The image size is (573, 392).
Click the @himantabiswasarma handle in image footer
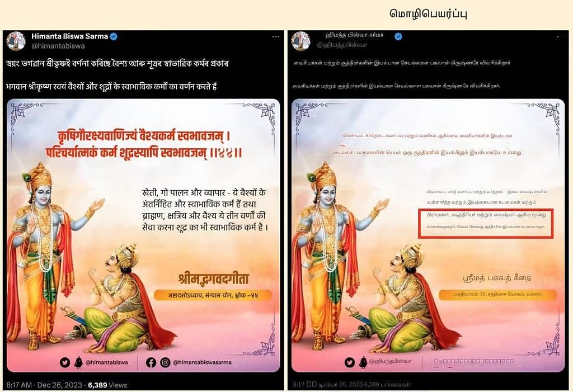click(x=202, y=362)
